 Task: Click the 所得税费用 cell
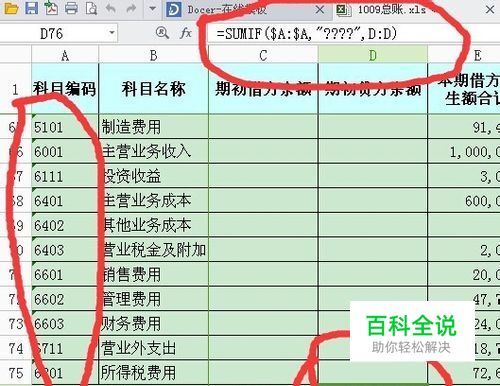[x=153, y=373]
